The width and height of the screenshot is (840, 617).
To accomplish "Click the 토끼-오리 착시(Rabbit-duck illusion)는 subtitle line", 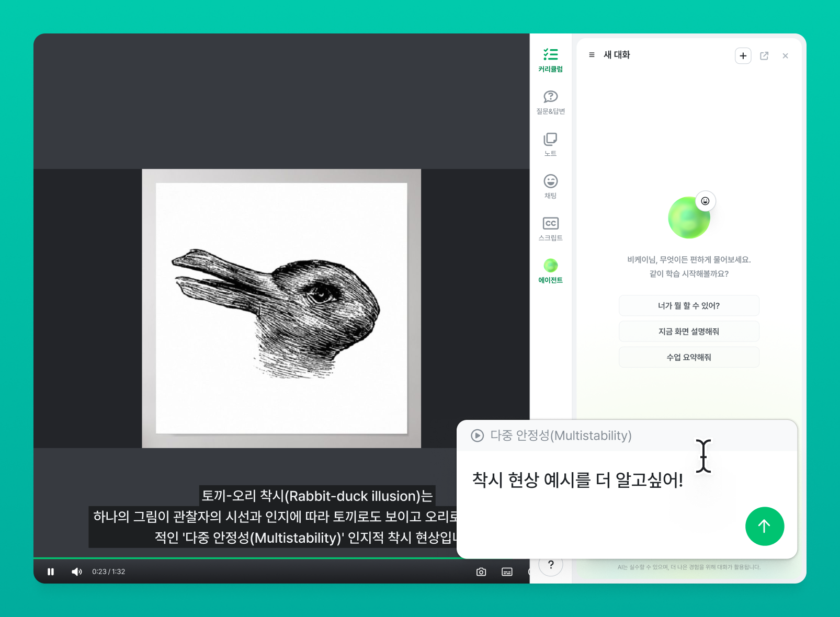I will click(317, 496).
